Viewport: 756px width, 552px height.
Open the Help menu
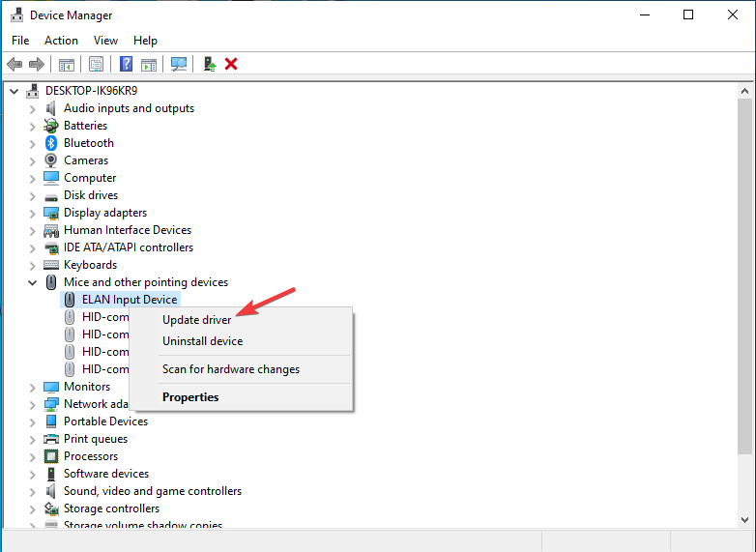[x=145, y=41]
